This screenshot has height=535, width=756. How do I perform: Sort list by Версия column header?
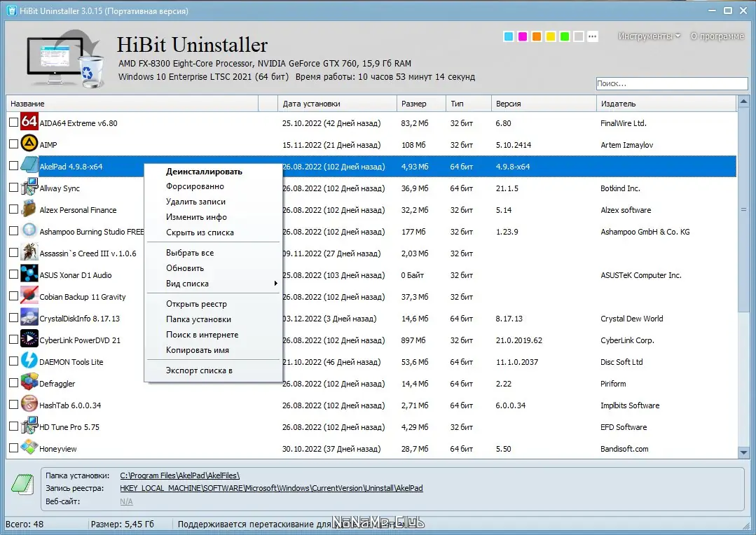pos(544,104)
